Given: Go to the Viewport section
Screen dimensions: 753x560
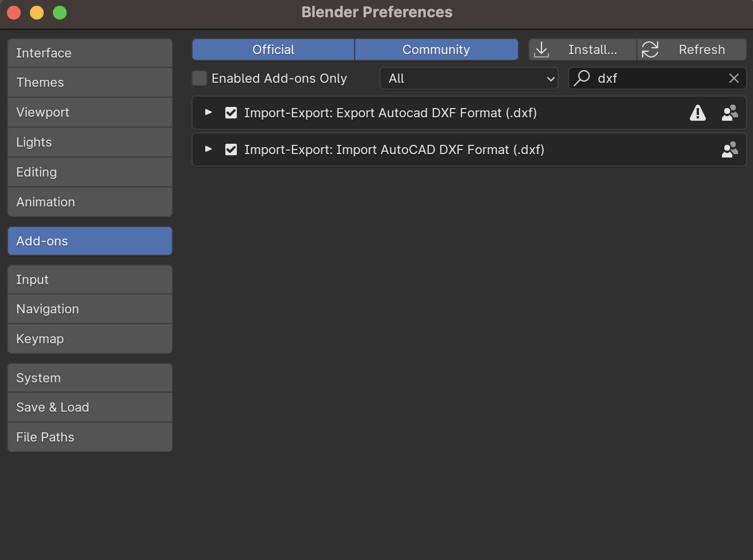Looking at the screenshot, I should [90, 112].
